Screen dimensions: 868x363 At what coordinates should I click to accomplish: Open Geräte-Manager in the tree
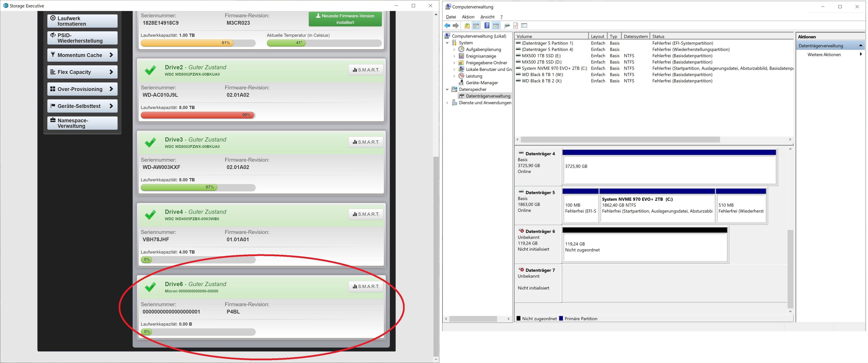[x=482, y=83]
